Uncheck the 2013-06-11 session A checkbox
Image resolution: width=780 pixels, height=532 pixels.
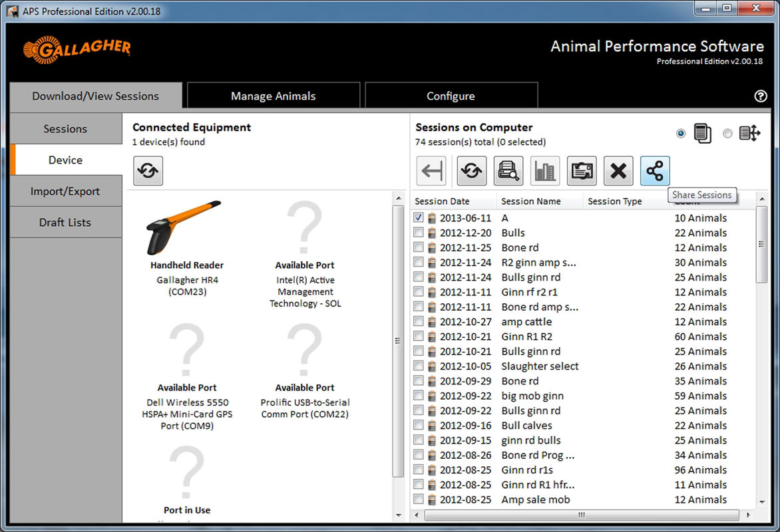coord(418,218)
